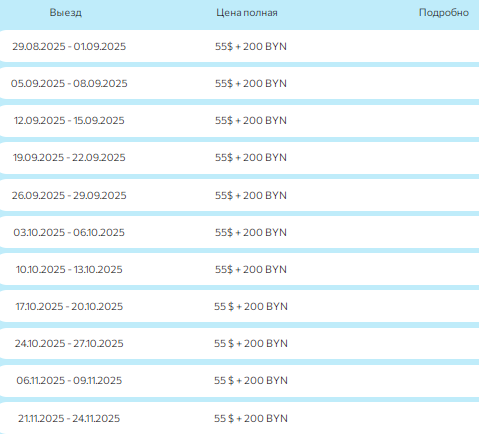Select the price for the 06.11.2025 departure
This screenshot has width=479, height=434.
[251, 380]
